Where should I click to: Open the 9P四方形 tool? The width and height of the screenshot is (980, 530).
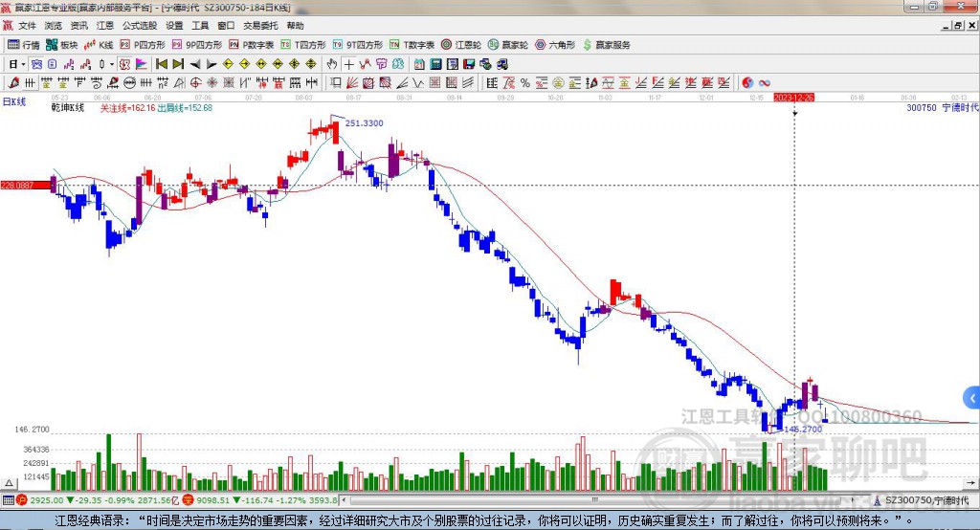(197, 45)
